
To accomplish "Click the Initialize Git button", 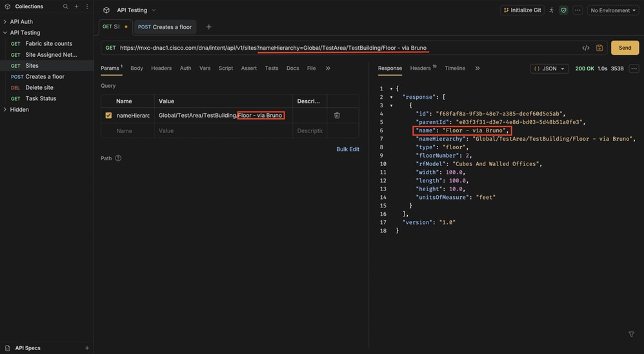I will [x=523, y=10].
